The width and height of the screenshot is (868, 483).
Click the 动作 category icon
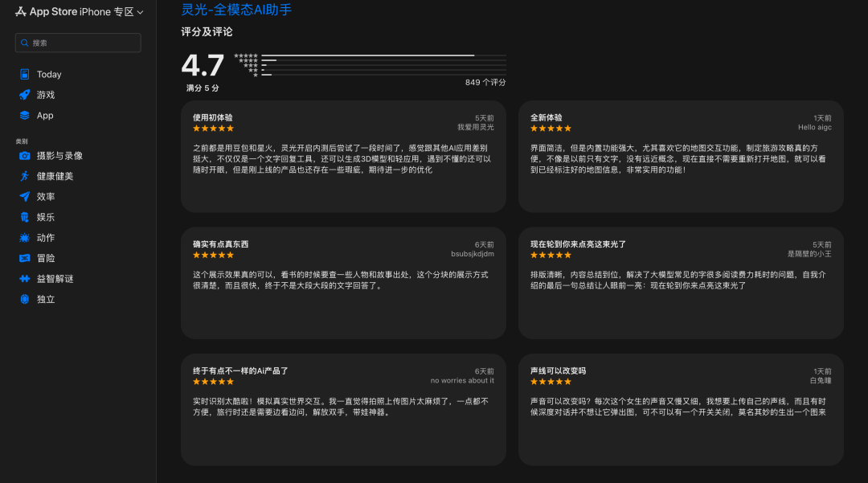24,238
